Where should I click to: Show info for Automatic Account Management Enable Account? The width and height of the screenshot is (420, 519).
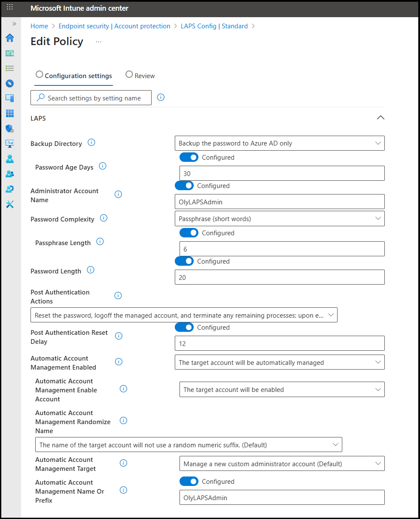(x=123, y=389)
